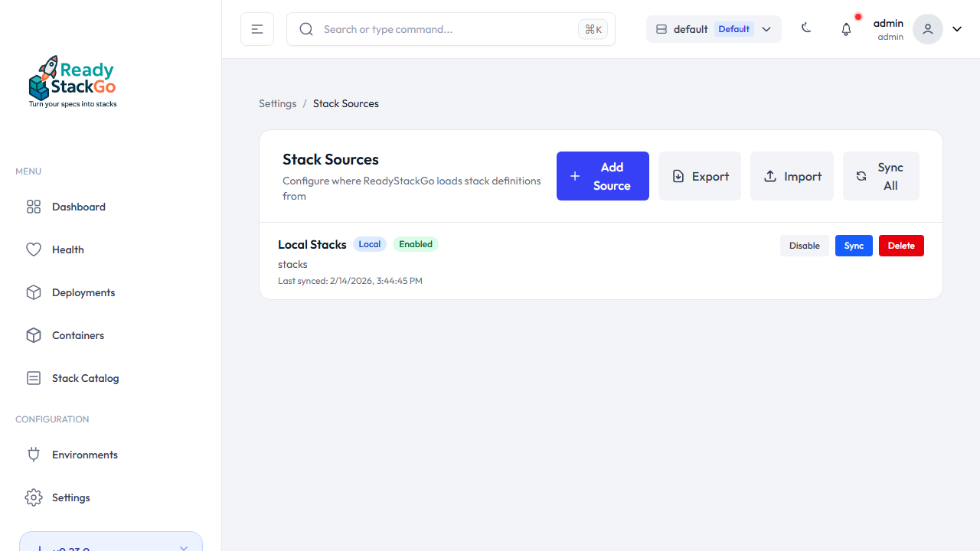Disable the Local Stacks source
The height and width of the screenshot is (551, 980).
(804, 245)
